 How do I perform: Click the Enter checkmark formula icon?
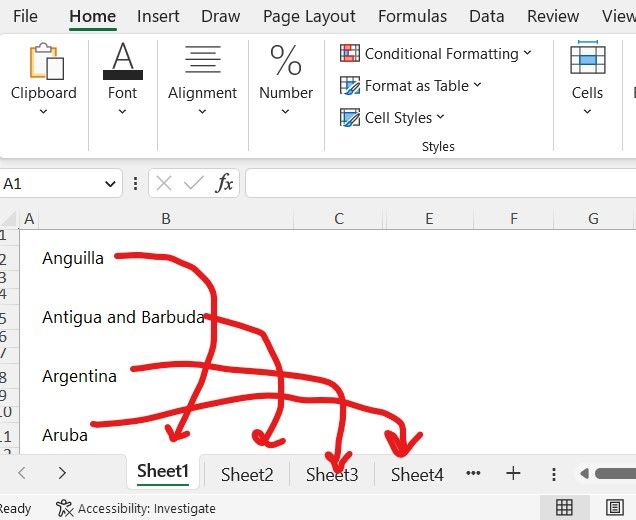click(193, 183)
